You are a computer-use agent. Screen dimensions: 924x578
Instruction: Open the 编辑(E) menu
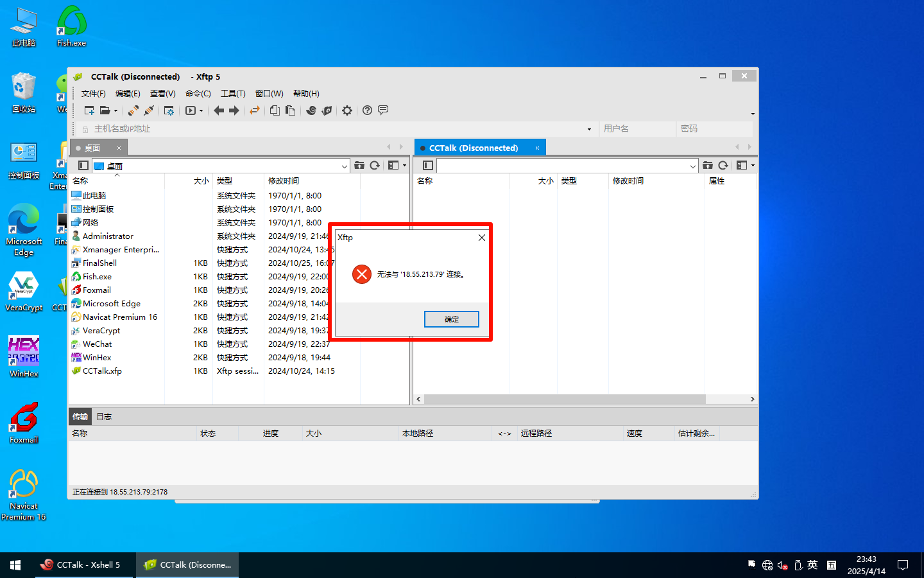(x=128, y=94)
